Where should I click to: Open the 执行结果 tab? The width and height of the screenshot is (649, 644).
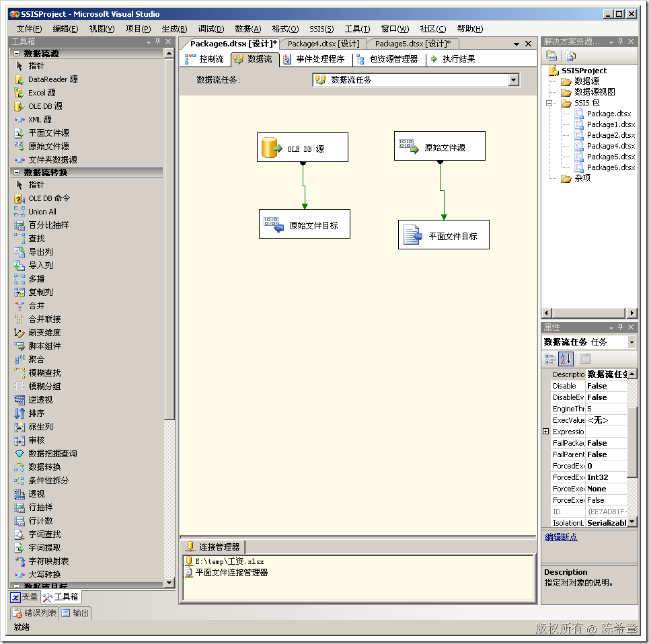pos(453,59)
